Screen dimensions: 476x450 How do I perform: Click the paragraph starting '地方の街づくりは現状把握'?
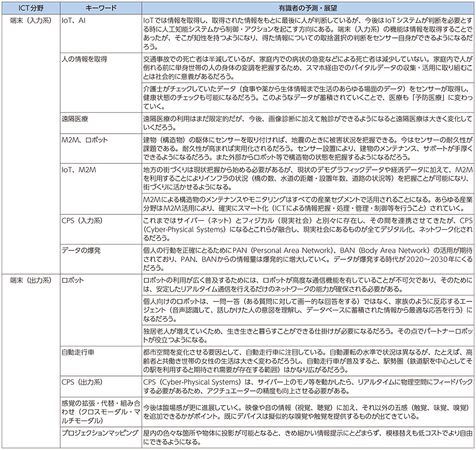coord(308,178)
